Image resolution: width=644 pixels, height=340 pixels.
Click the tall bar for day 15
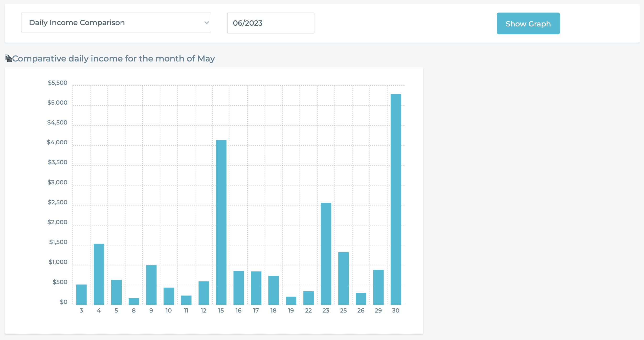221,223
